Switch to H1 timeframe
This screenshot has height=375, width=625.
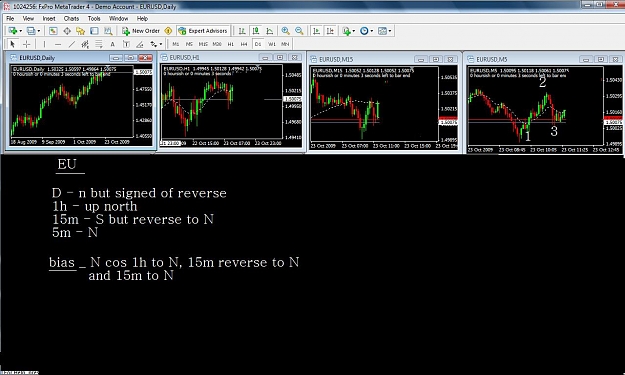(x=230, y=44)
